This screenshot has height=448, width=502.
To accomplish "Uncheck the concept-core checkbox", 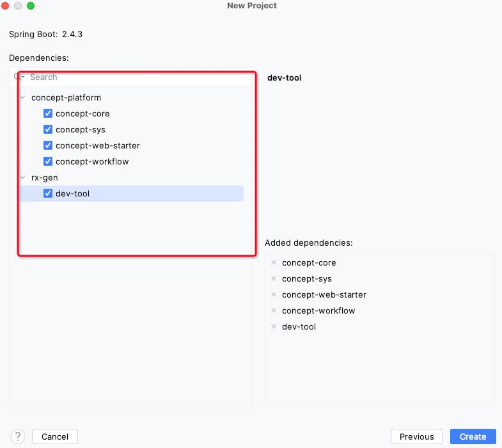I will click(x=48, y=113).
